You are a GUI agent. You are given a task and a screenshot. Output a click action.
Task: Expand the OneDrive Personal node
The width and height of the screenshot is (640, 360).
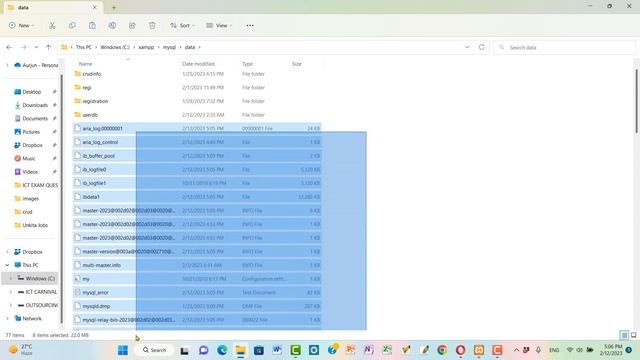[x=7, y=65]
